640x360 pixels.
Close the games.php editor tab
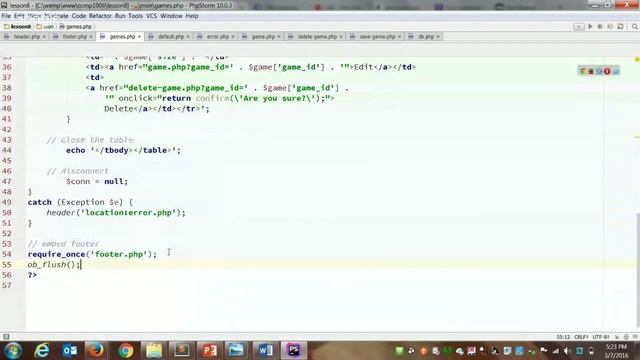(139, 37)
